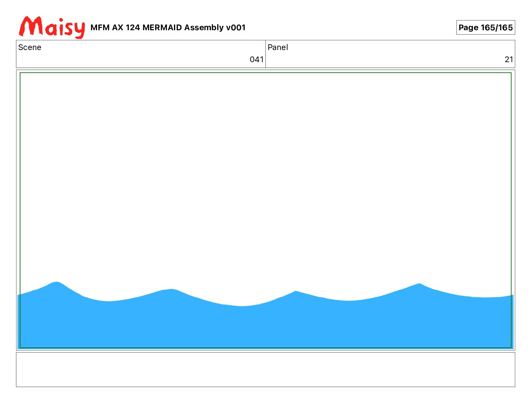Click the empty notes box below the panel
Screen dimensions: 532x411
[265, 369]
